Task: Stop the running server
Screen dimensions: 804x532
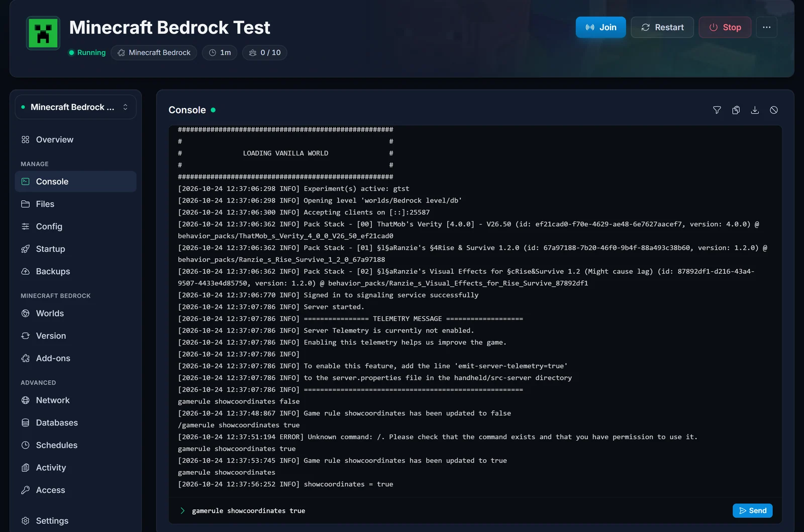Action: [x=725, y=27]
